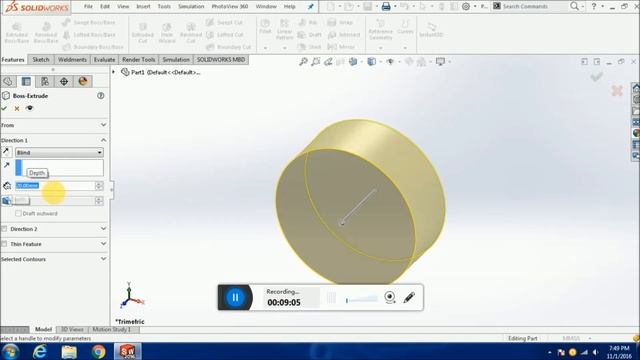Expand the Part1 flyout tree arrow
Screen dimensions: 640x360
click(x=114, y=72)
